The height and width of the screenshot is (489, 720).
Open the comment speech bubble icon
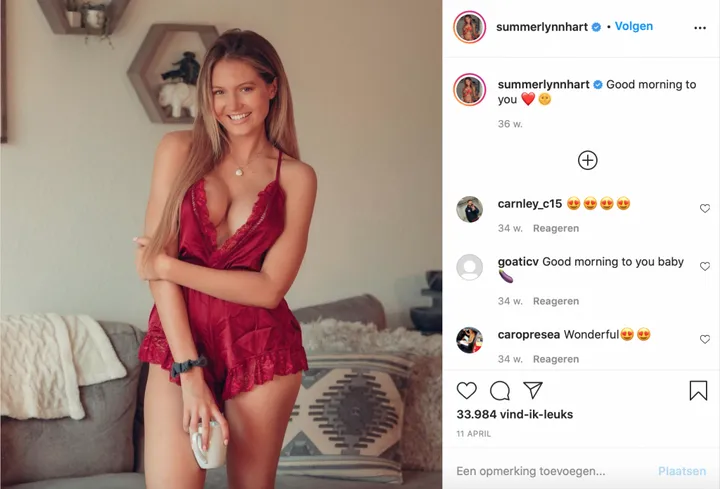point(500,391)
